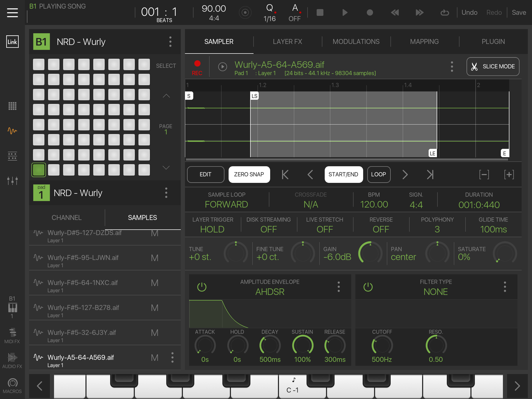This screenshot has width=532, height=399.
Task: Click the CUTOFF knob
Action: click(x=382, y=345)
